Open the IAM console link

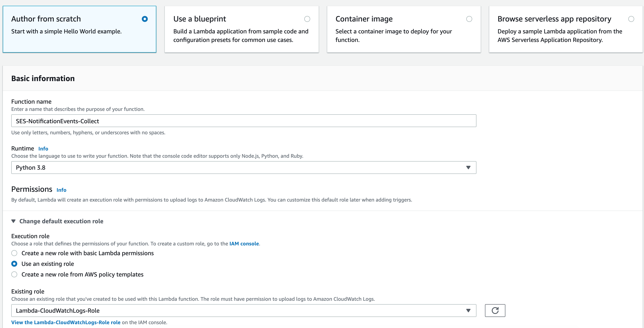pos(244,244)
